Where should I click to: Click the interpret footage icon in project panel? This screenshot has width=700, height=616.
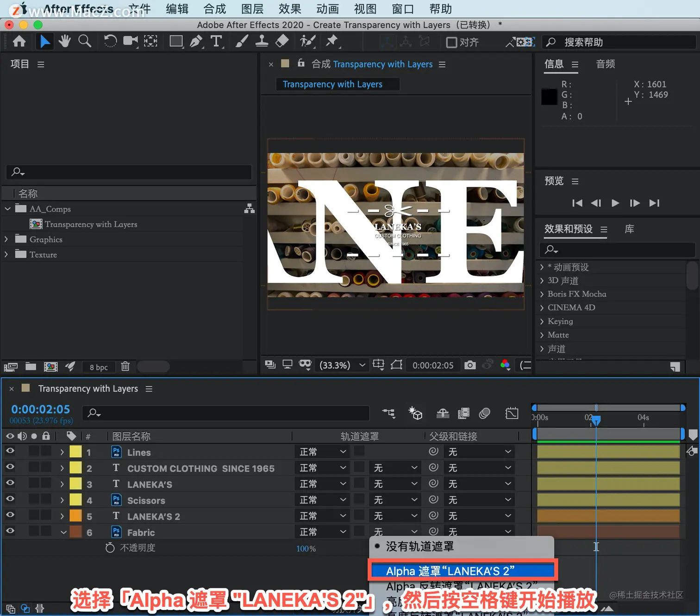(11, 367)
